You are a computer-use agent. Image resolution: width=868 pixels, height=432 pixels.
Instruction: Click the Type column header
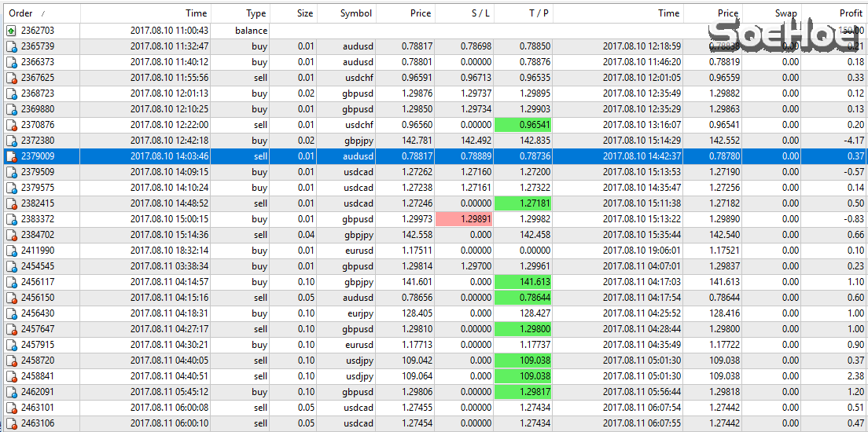256,13
